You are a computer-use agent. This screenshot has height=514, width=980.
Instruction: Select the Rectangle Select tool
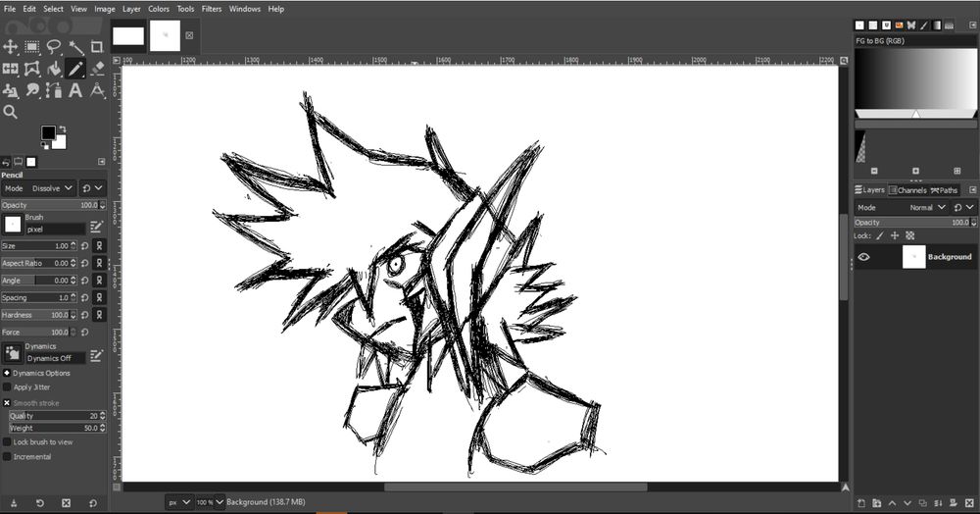32,47
